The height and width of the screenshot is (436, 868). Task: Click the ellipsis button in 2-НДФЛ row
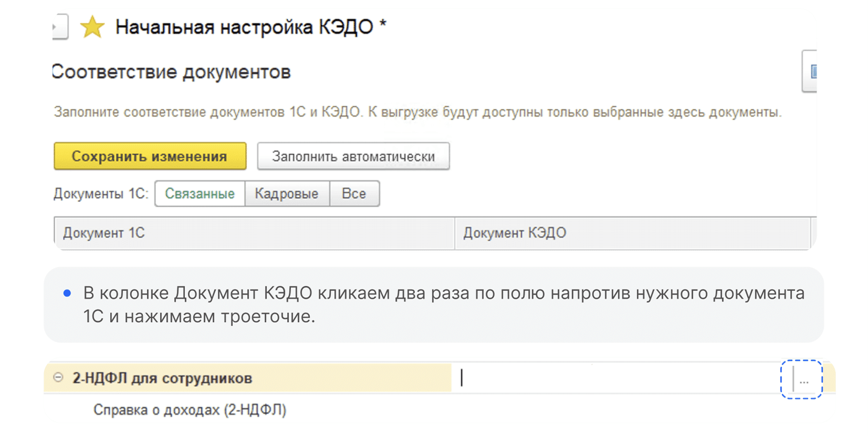(x=804, y=379)
